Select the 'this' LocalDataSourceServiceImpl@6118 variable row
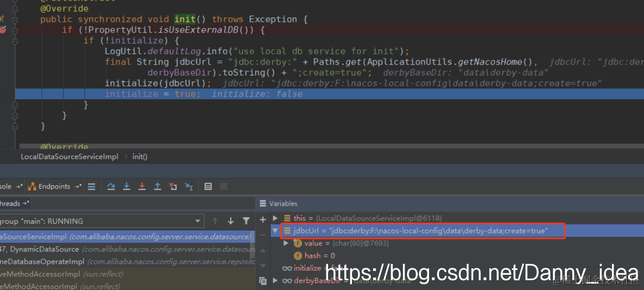Image resolution: width=644 pixels, height=290 pixels. (x=457, y=218)
